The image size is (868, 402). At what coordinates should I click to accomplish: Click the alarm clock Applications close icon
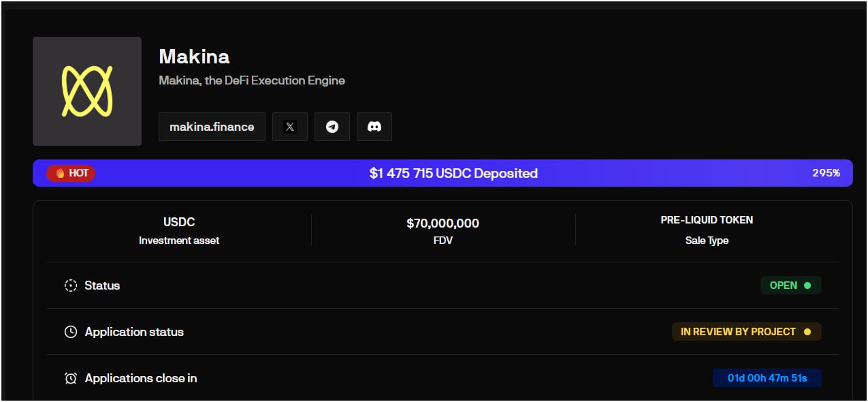pos(71,378)
